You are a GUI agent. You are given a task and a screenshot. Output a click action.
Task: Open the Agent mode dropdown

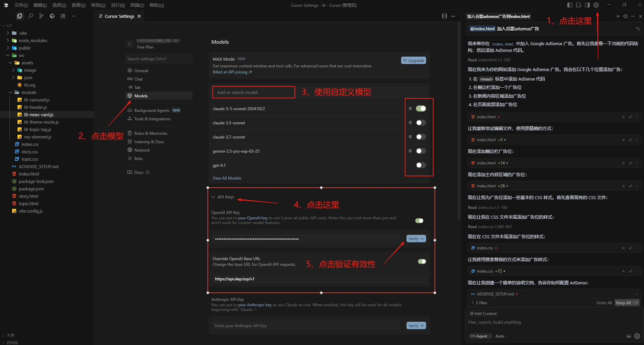pos(481,336)
